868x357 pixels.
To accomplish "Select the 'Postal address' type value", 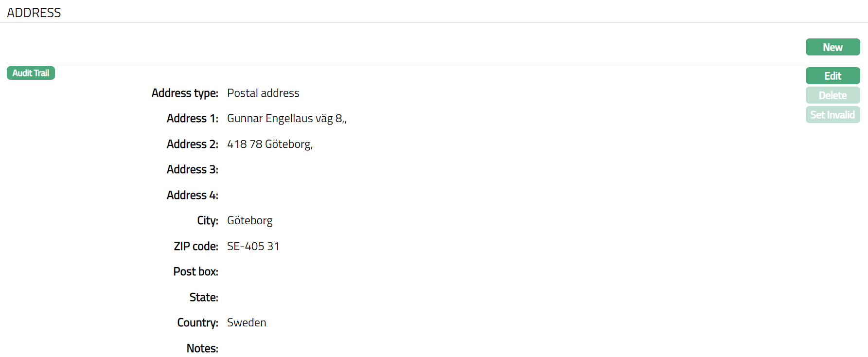I will (263, 93).
